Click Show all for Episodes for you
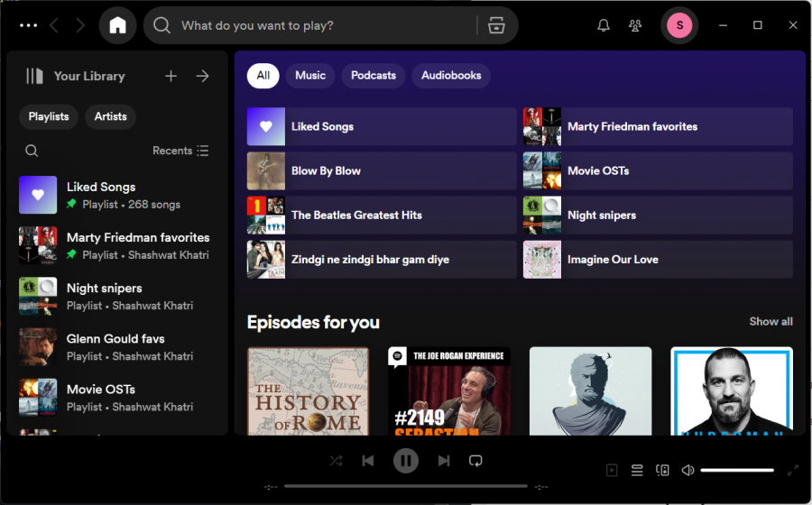Viewport: 812px width, 505px height. click(x=770, y=322)
